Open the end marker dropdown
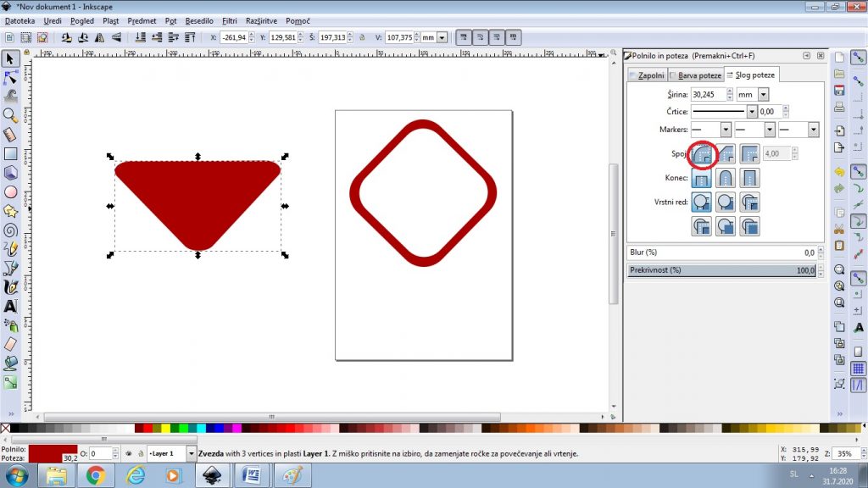The height and width of the screenshot is (488, 868). click(813, 130)
